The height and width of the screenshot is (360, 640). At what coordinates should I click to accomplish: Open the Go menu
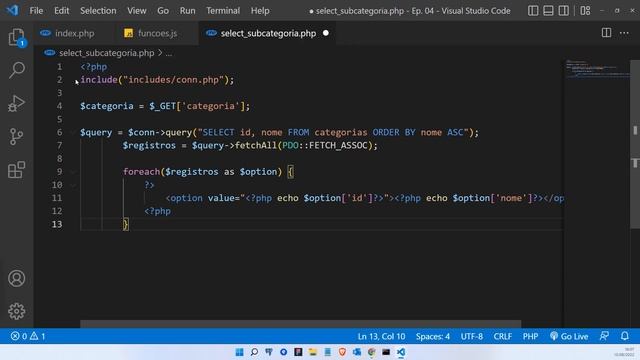pos(163,11)
